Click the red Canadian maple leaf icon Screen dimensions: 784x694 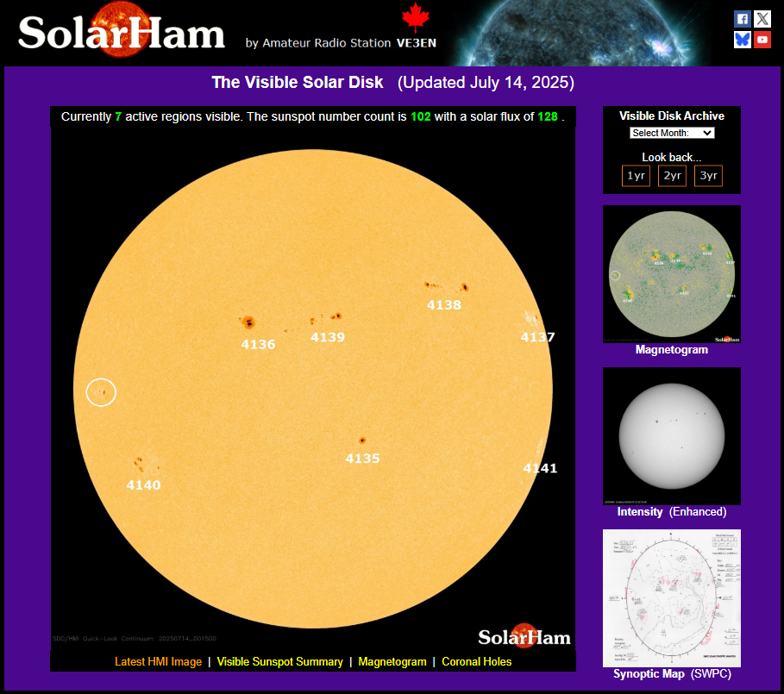tap(416, 19)
